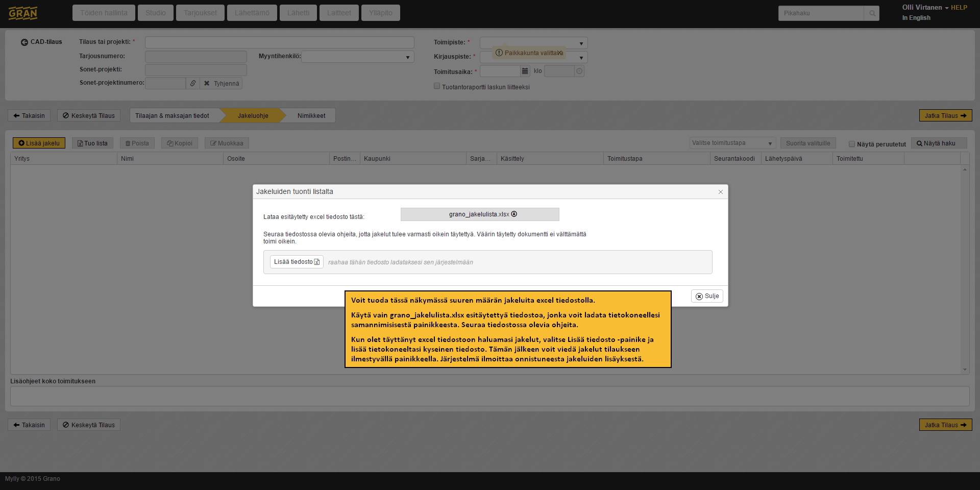Click the Pikahaku search magnifier icon
The image size is (980, 490).
[872, 13]
